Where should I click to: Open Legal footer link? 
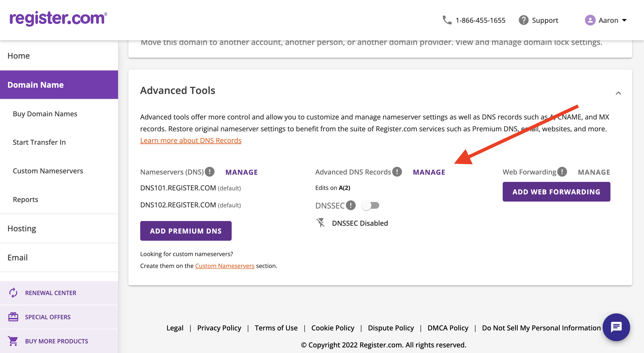pyautogui.click(x=175, y=328)
